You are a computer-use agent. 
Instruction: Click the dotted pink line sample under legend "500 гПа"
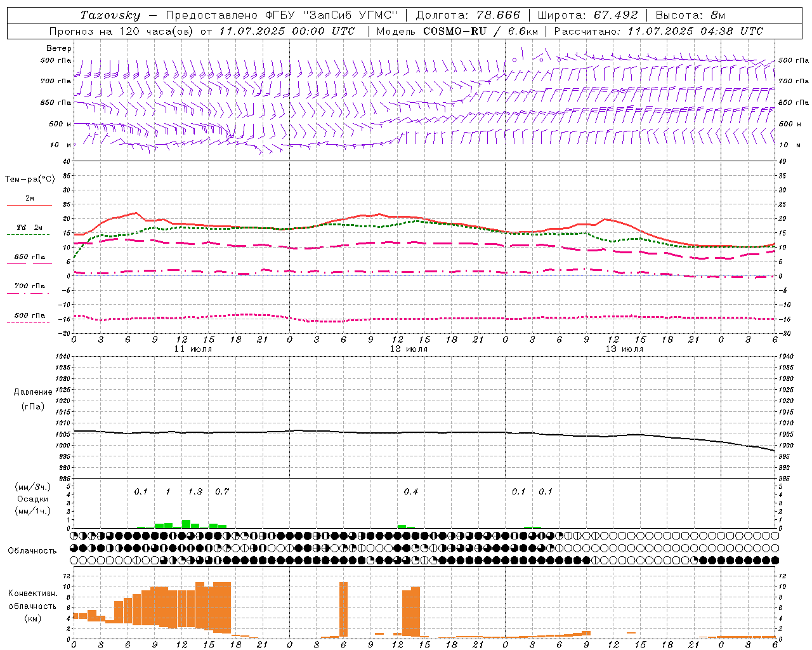coord(29,323)
